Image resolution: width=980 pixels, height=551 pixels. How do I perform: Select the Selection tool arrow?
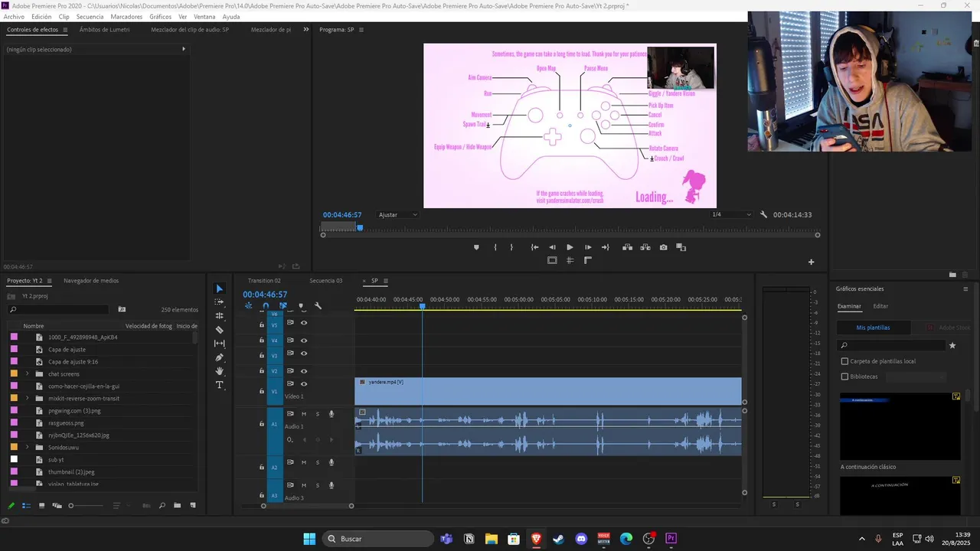[220, 289]
